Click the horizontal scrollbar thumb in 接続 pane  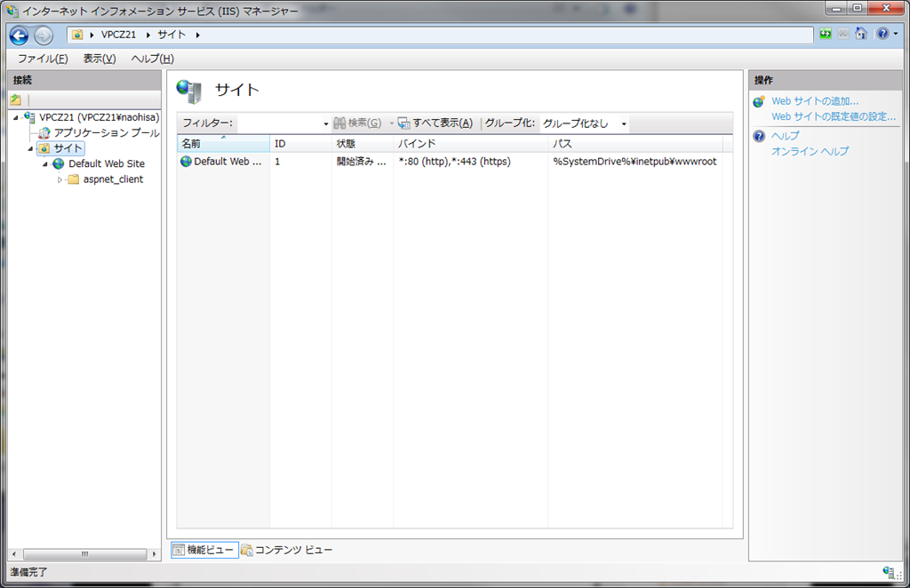click(84, 554)
